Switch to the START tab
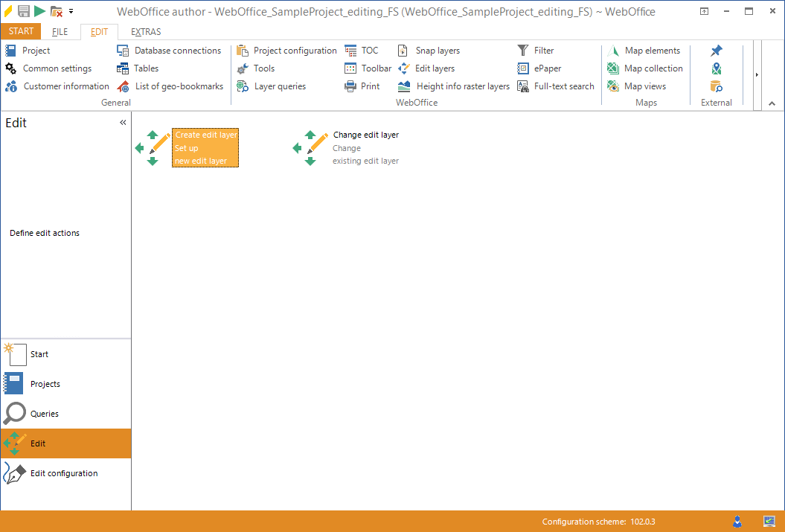The width and height of the screenshot is (785, 532). point(21,31)
